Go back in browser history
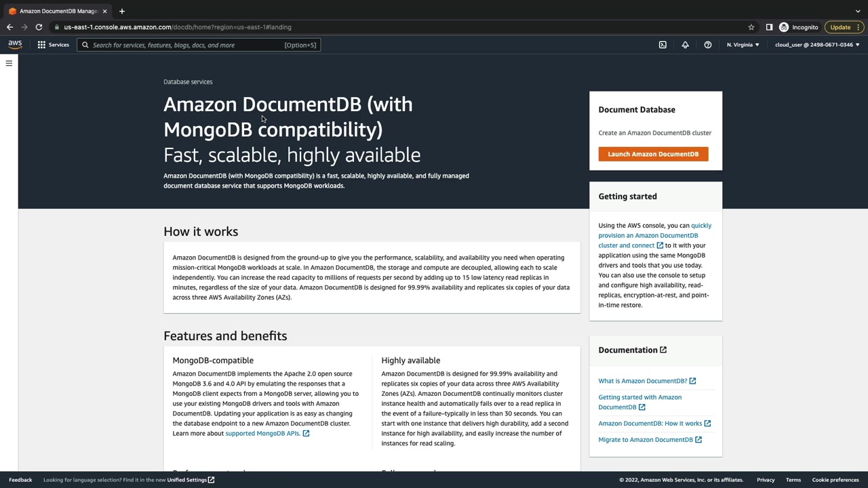The height and width of the screenshot is (488, 868). tap(9, 27)
